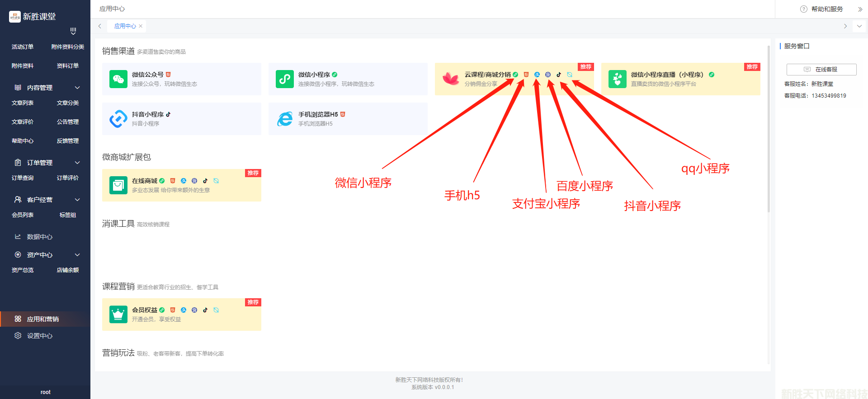Click the green WeChat official account icon
This screenshot has height=399, width=868.
click(x=118, y=79)
